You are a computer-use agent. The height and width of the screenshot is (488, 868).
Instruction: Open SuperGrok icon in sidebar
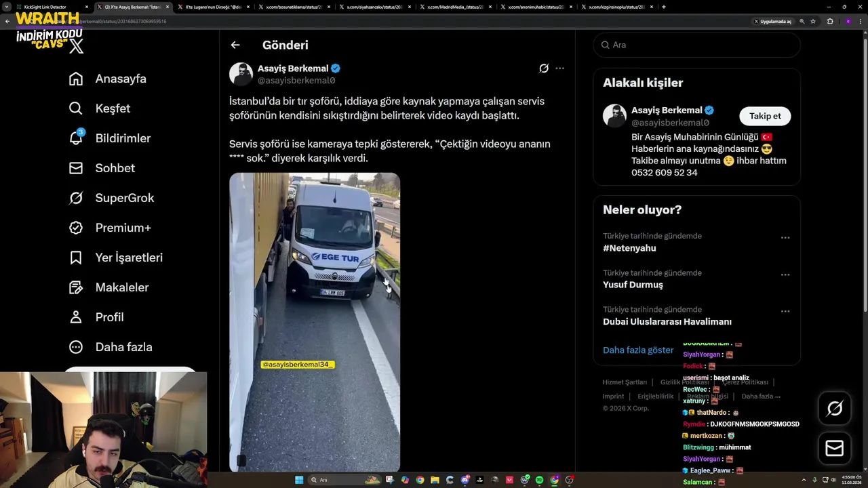pyautogui.click(x=76, y=198)
